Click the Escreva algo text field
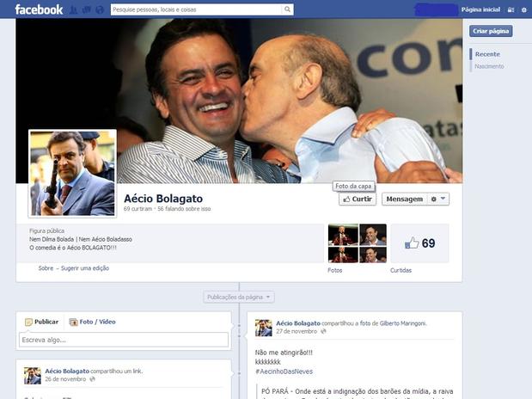The width and height of the screenshot is (532, 399). 123,340
